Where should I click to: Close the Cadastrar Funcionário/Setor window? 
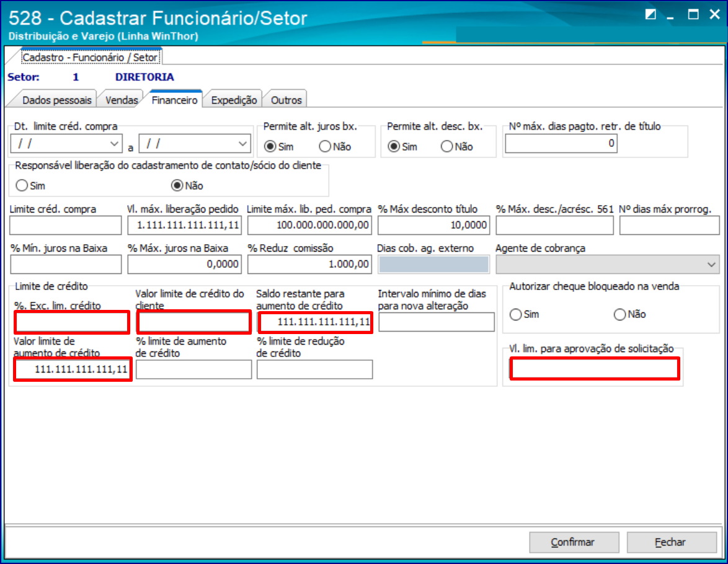pyautogui.click(x=714, y=14)
